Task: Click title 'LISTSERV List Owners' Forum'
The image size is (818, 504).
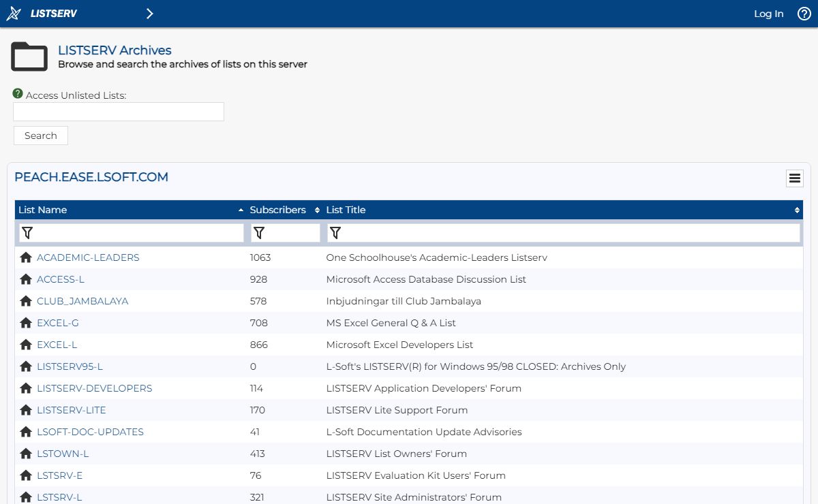Action: (397, 454)
